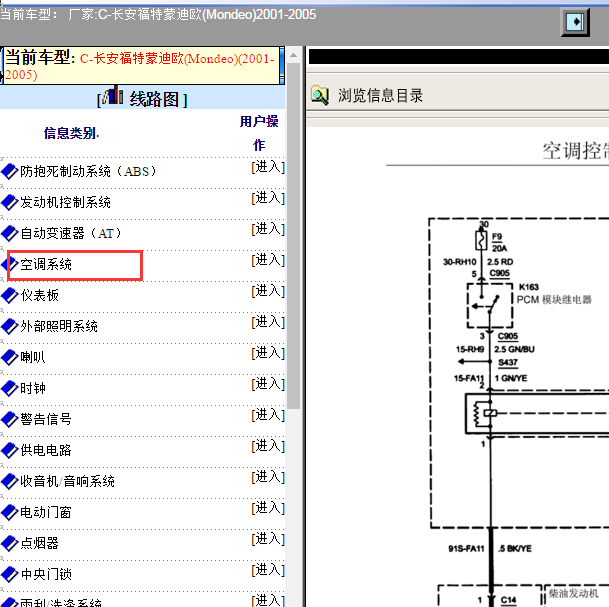This screenshot has width=609, height=607.
Task: Click the browse information directory folder icon
Action: pyautogui.click(x=320, y=95)
